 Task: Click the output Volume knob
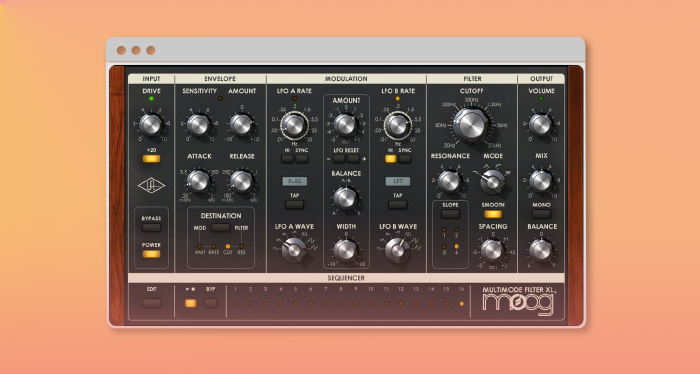click(541, 125)
